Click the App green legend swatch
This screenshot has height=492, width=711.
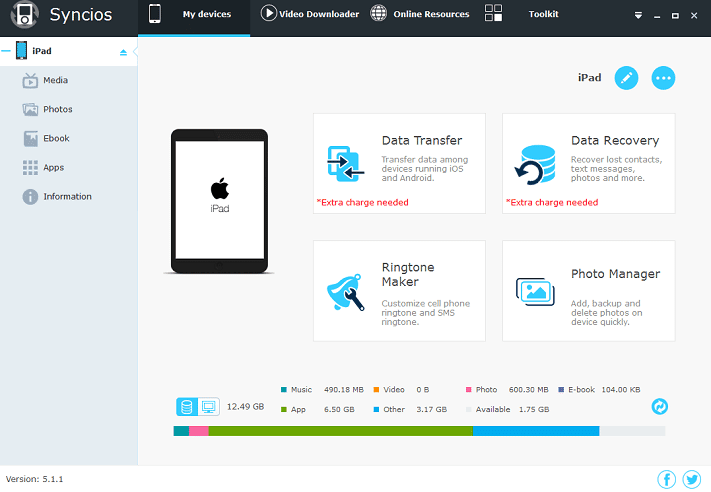284,409
